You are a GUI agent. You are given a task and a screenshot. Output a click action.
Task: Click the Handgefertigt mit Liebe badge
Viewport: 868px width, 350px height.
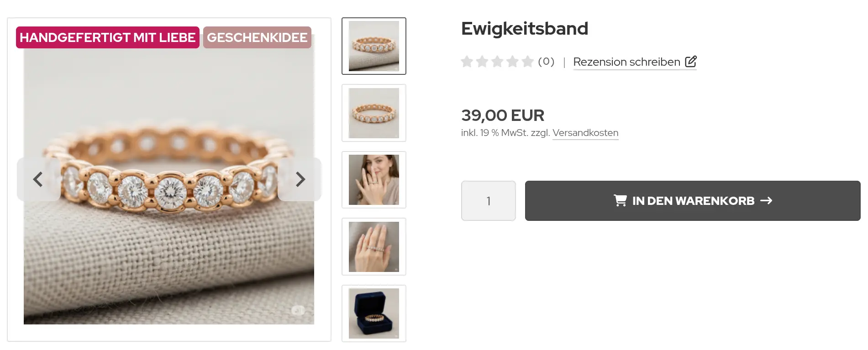pyautogui.click(x=108, y=37)
